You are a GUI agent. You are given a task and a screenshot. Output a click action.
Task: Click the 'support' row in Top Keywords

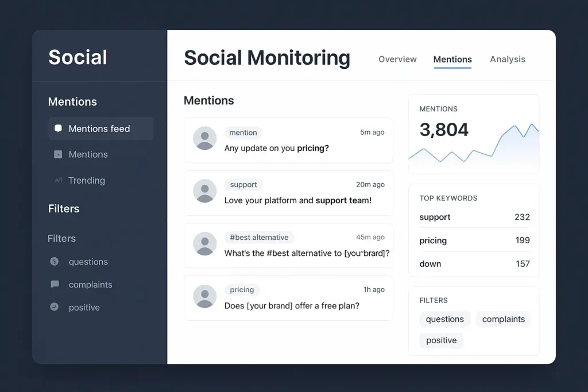coord(474,217)
